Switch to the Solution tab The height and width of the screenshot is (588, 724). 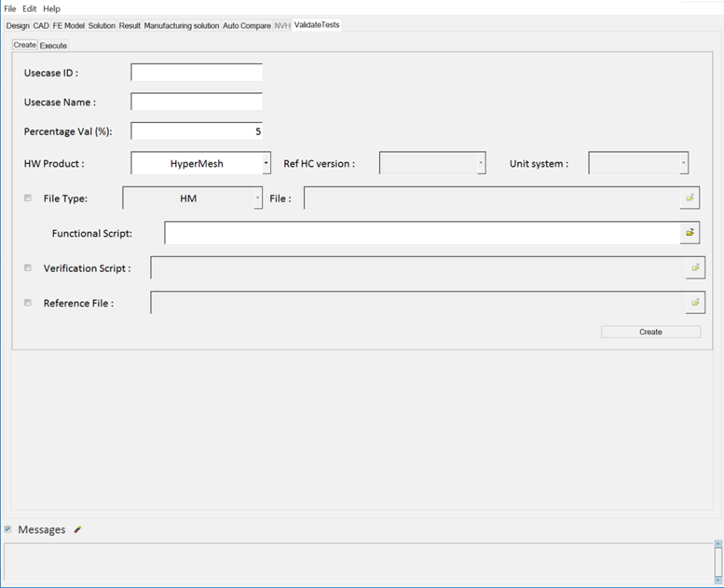[102, 26]
